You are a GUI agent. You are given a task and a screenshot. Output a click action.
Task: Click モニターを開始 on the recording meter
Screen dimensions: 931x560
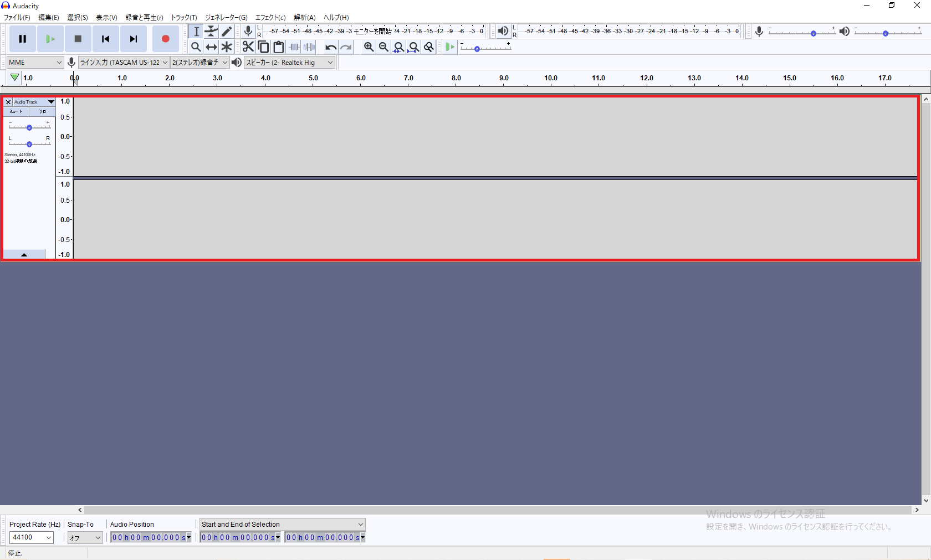coord(373,31)
